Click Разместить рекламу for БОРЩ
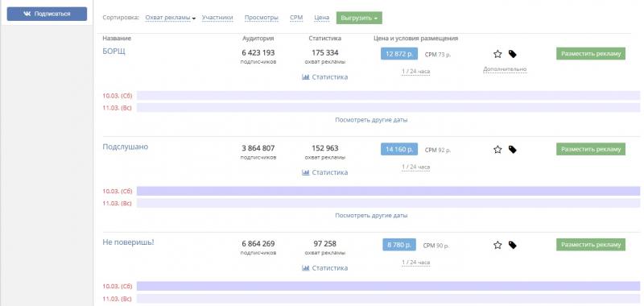The width and height of the screenshot is (644, 306). point(591,54)
